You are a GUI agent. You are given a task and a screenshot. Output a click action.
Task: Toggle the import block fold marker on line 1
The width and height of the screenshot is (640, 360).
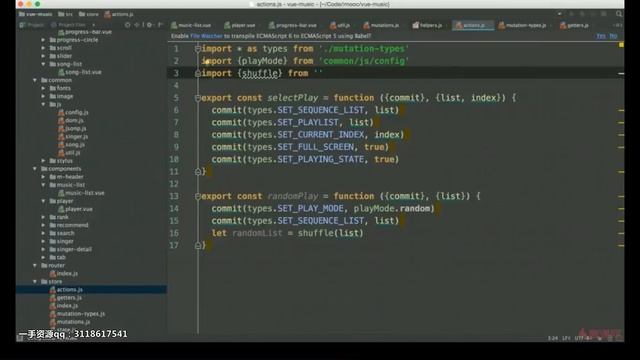198,49
